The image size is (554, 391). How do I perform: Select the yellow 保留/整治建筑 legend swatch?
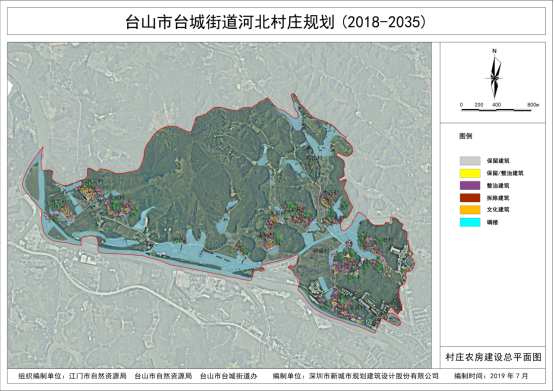pos(470,173)
